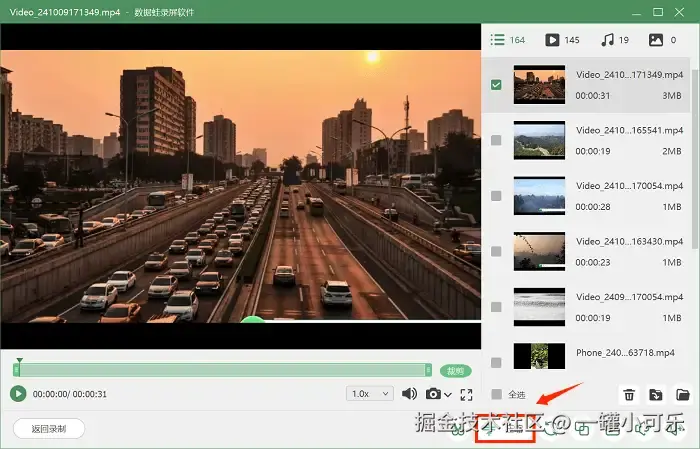
Task: Play the video with the green play button
Action: click(18, 394)
